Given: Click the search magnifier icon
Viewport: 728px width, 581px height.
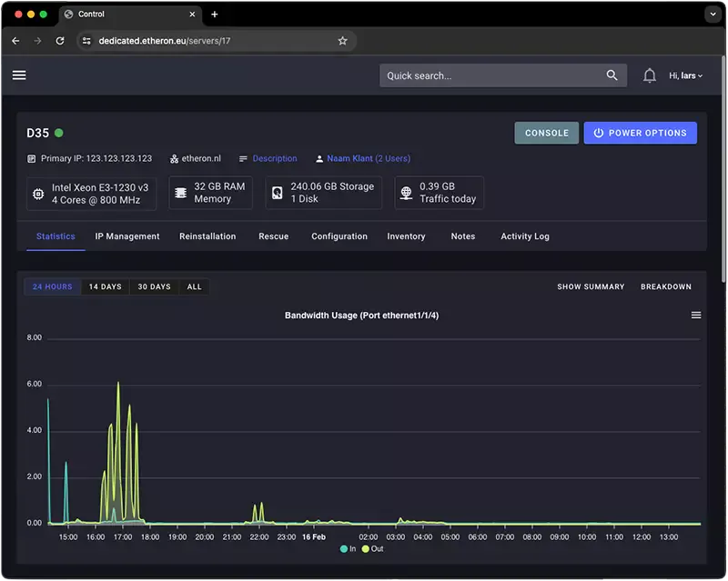Looking at the screenshot, I should tap(612, 75).
